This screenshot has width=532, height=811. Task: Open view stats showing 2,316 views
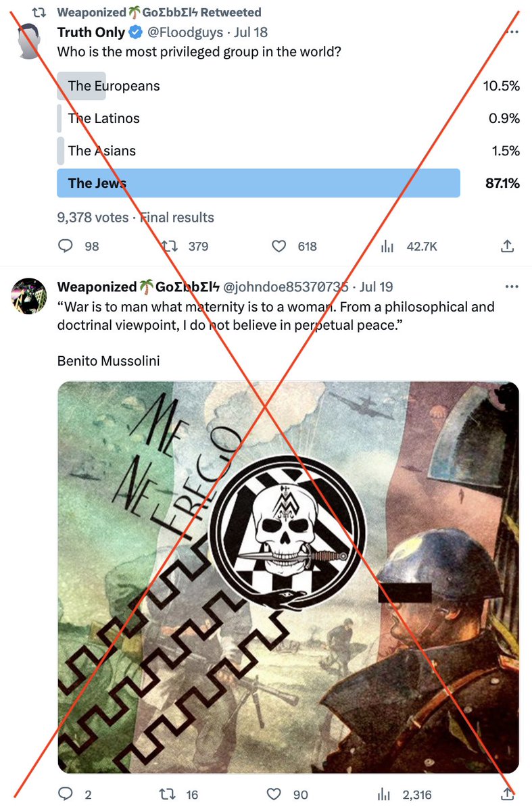387,795
